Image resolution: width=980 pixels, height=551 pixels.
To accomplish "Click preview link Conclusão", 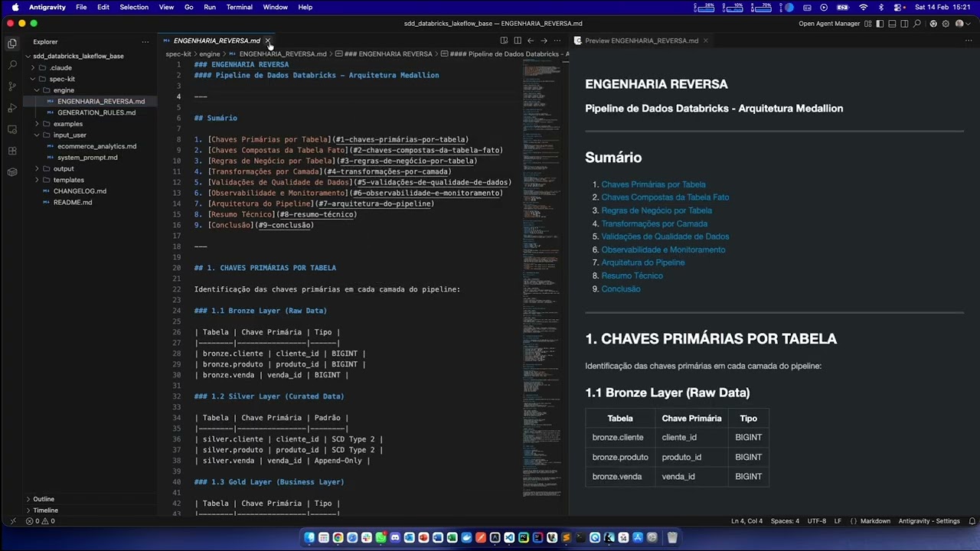I will pos(620,289).
